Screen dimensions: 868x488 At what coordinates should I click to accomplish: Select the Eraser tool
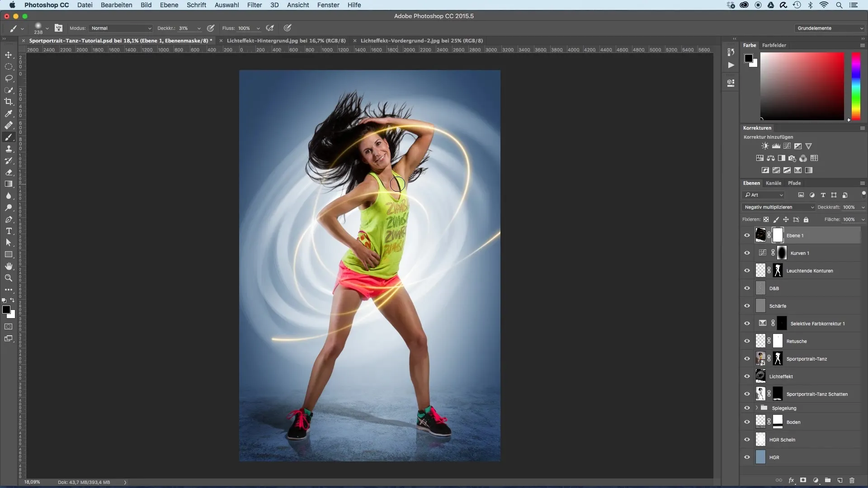9,172
